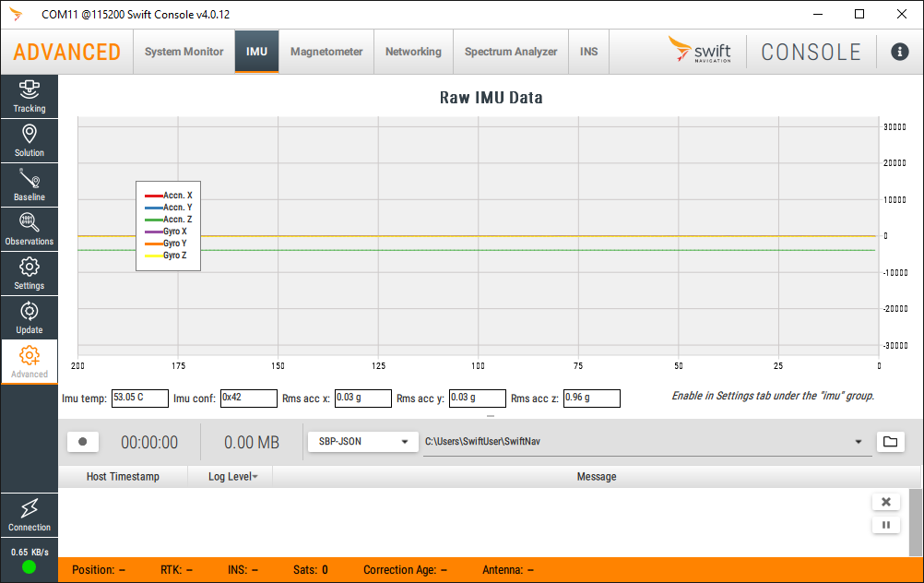Click the 0.65 KB/s data rate readout
This screenshot has height=583, width=924.
pos(30,553)
